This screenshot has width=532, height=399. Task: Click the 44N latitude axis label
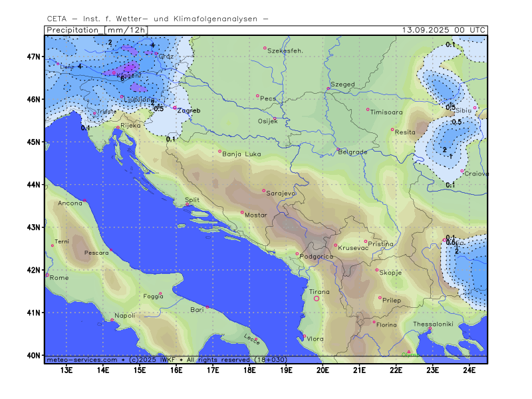tap(34, 185)
